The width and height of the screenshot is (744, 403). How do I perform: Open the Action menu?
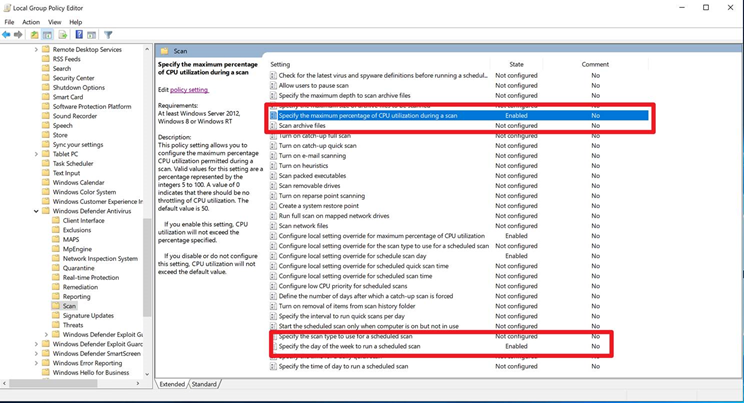pyautogui.click(x=31, y=21)
